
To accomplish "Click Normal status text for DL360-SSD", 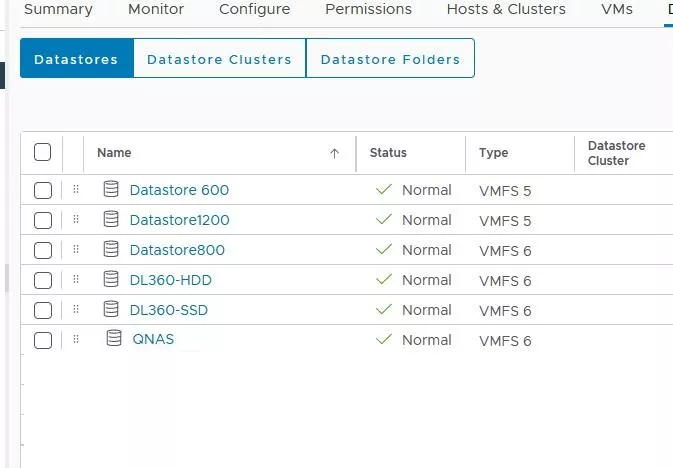I will (427, 310).
